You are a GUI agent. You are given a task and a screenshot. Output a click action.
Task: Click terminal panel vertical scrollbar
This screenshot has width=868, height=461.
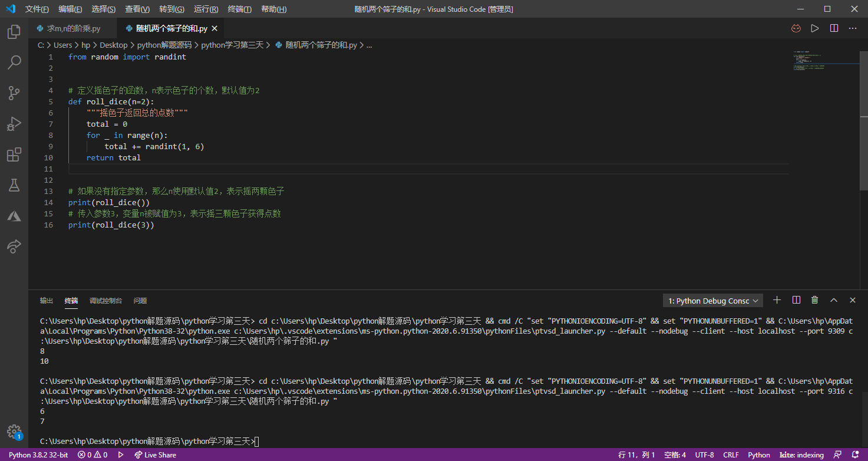tap(864, 421)
